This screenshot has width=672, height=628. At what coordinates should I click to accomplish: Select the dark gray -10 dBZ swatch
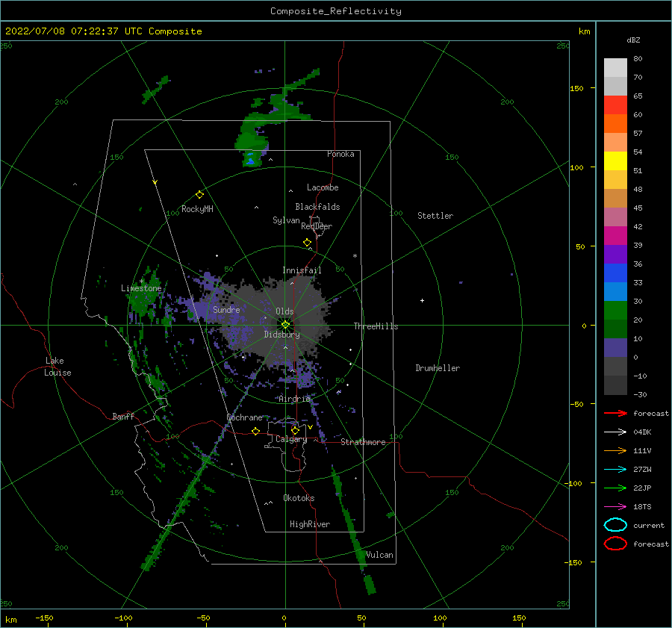click(615, 385)
